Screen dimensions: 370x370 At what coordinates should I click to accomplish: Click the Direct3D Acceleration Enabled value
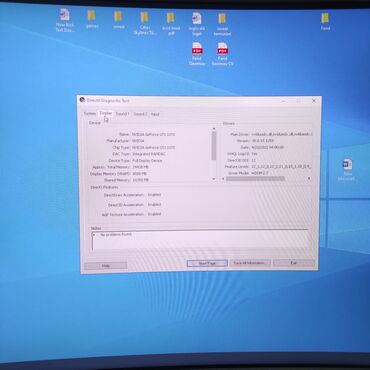154,204
